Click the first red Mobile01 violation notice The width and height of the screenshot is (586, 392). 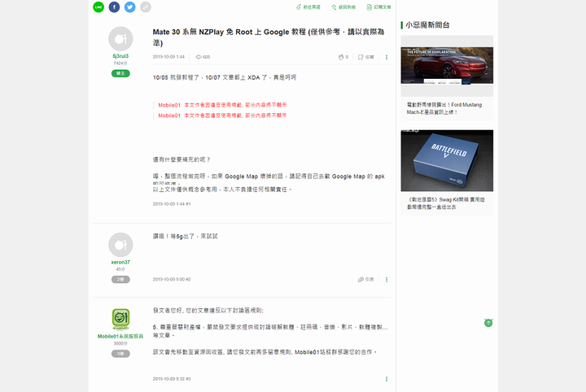(x=222, y=105)
